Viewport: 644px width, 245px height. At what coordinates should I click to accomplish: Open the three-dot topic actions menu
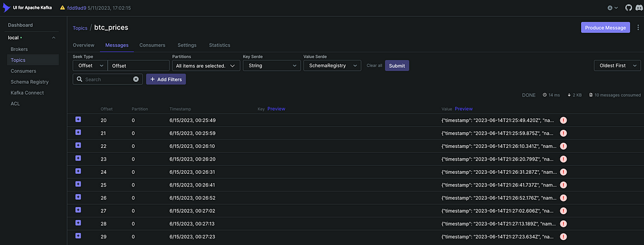click(x=638, y=28)
